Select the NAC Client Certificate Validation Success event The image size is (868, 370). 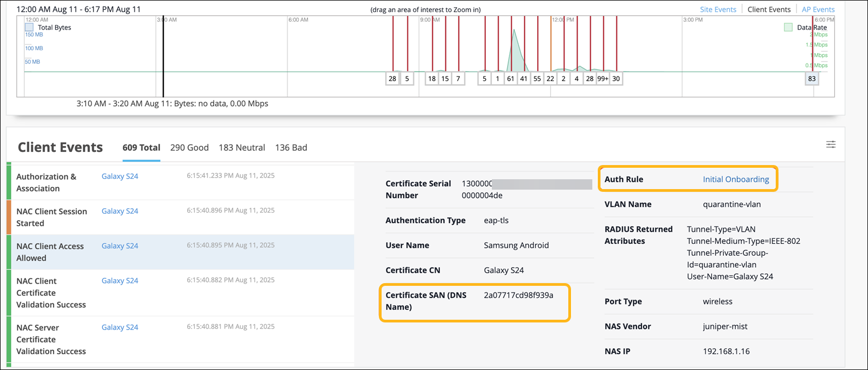click(51, 293)
